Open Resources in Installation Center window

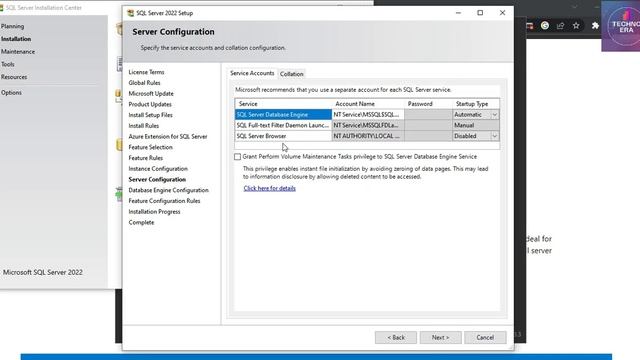tap(14, 77)
